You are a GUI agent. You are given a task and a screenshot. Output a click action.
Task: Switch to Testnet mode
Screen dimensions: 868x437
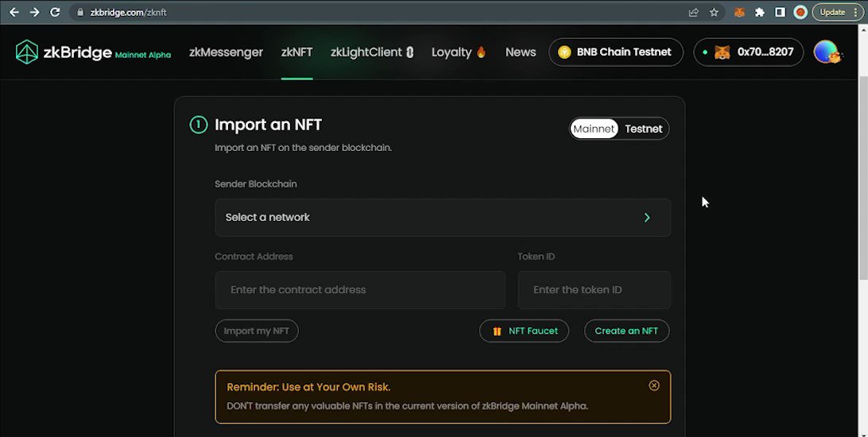pyautogui.click(x=643, y=129)
